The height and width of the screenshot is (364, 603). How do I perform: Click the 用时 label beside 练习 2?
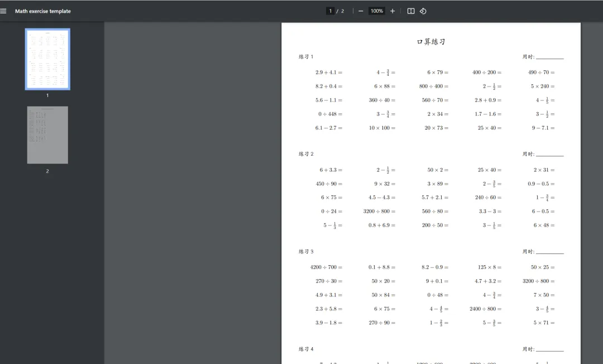tap(528, 154)
